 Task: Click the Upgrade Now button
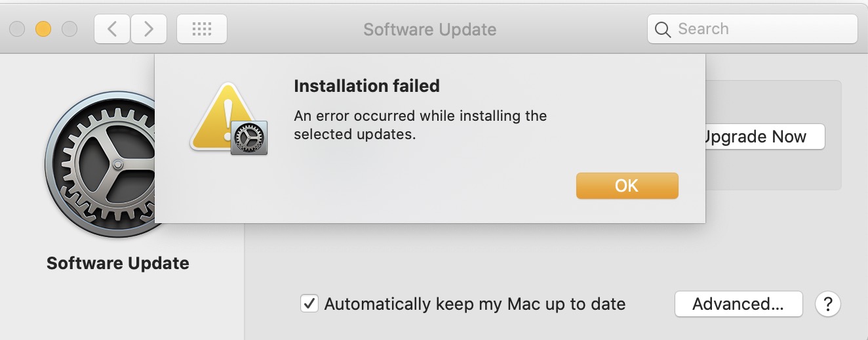click(x=764, y=137)
